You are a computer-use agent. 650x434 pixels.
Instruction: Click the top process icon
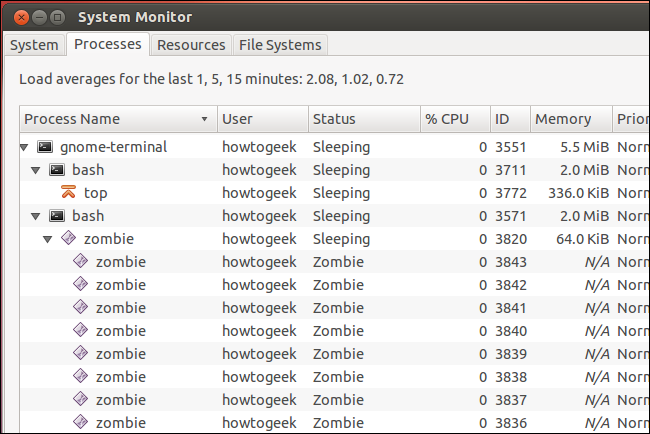click(x=69, y=193)
